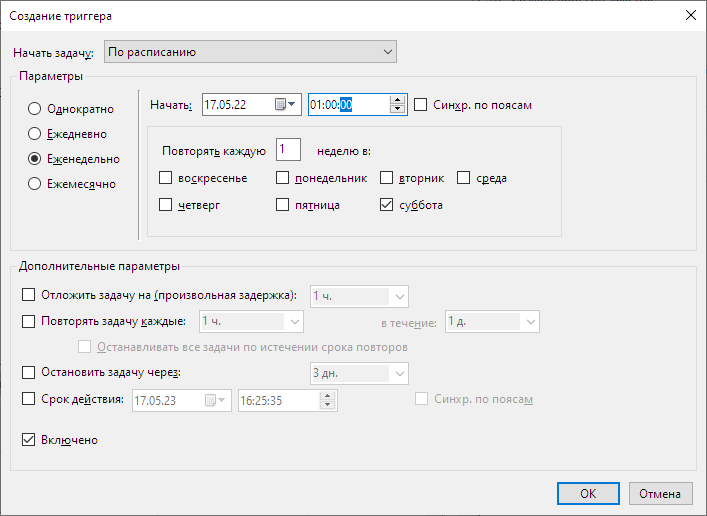Click the weeks repeat interval field
This screenshot has height=516, width=707.
[x=288, y=149]
